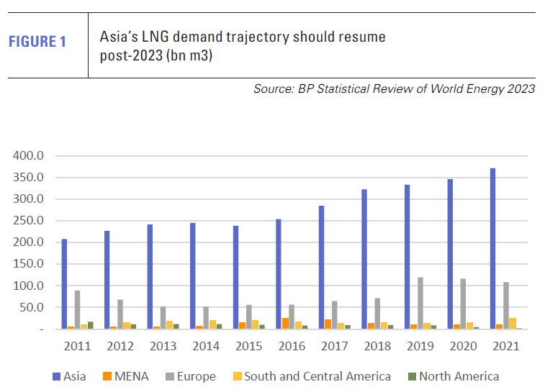Click the MENA bar for 2016
545x392 pixels.
pos(285,323)
